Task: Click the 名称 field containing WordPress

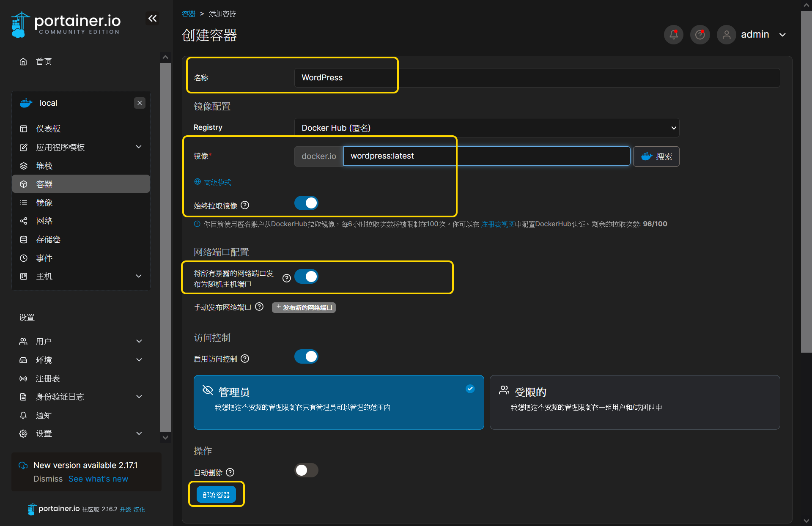Action: point(537,78)
